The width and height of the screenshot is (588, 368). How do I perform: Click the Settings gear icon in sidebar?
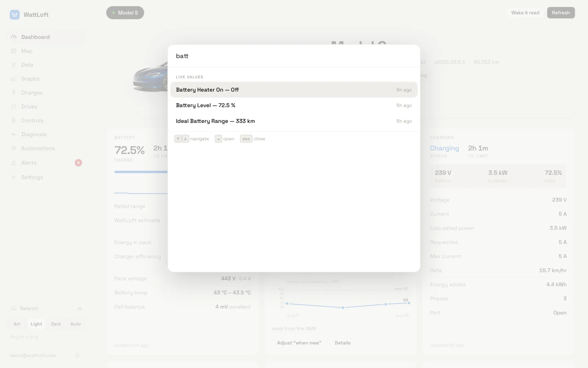point(14,177)
